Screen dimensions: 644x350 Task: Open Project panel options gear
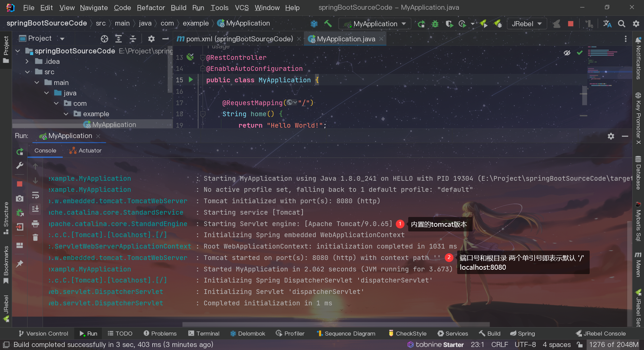(151, 39)
